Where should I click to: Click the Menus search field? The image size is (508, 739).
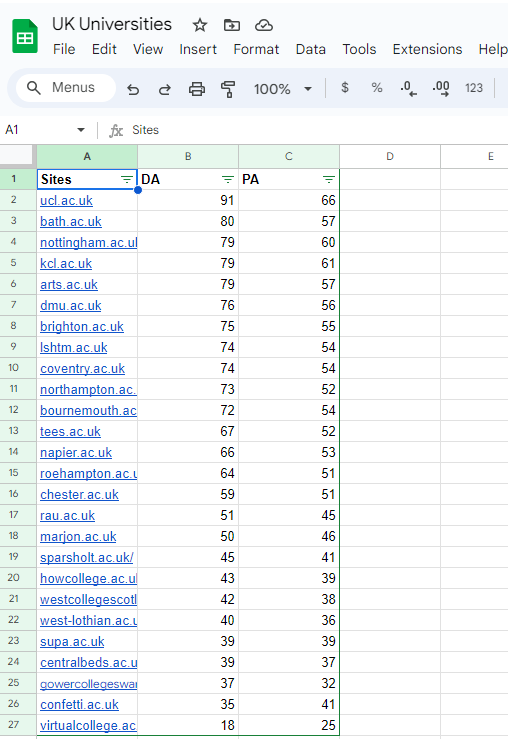tap(66, 88)
